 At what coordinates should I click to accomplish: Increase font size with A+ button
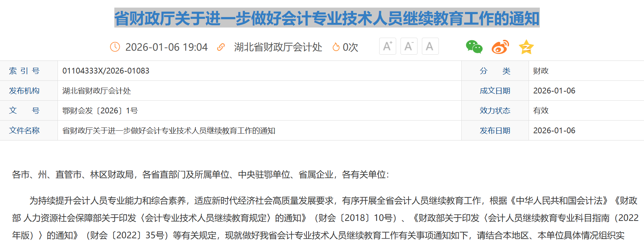click(x=387, y=46)
